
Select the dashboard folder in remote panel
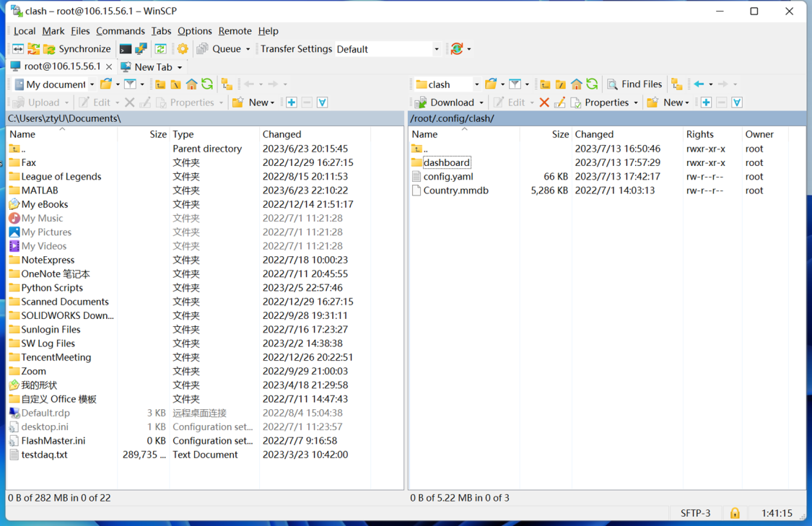tap(446, 162)
